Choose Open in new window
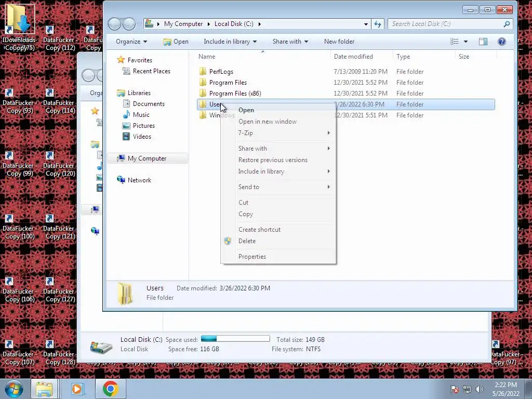This screenshot has height=399, width=532. point(268,122)
